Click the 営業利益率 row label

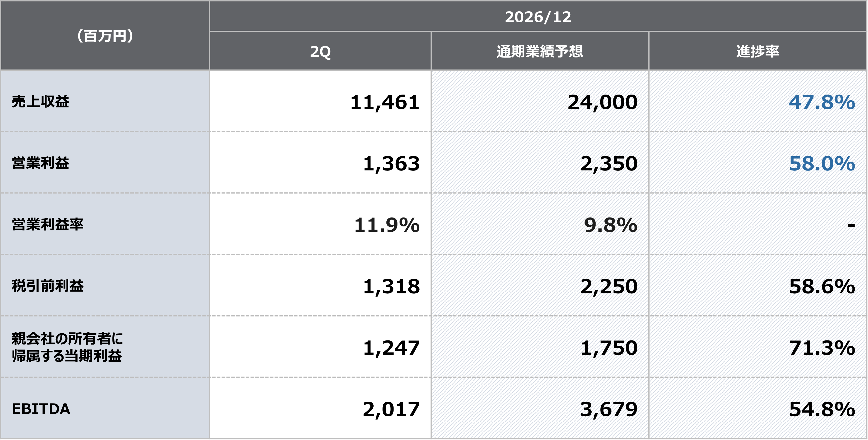(48, 224)
